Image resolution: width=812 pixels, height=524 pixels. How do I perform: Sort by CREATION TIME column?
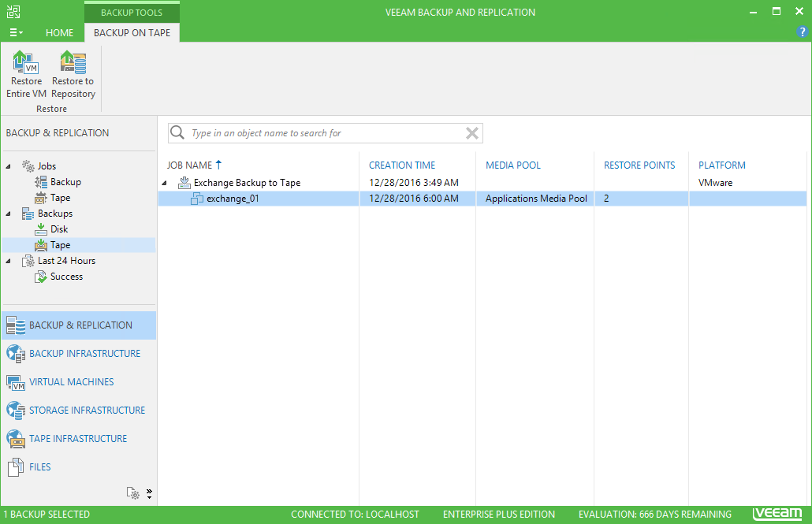click(x=402, y=165)
